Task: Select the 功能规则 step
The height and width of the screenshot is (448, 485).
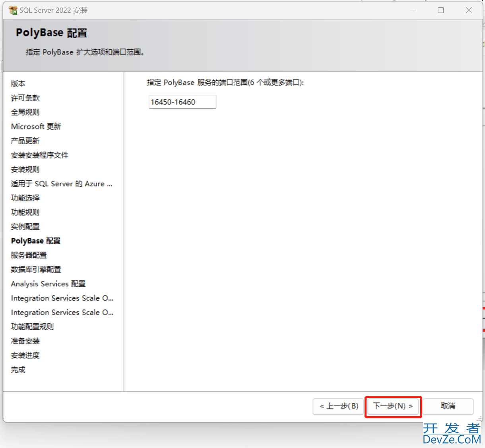Action: [25, 212]
